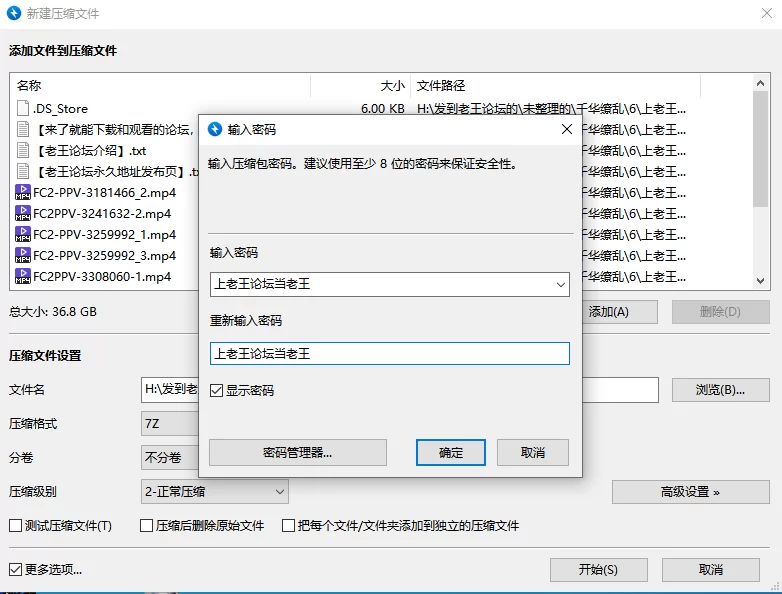Click the text file icon beside 【老王论坛介绍】.txt

pos(23,150)
